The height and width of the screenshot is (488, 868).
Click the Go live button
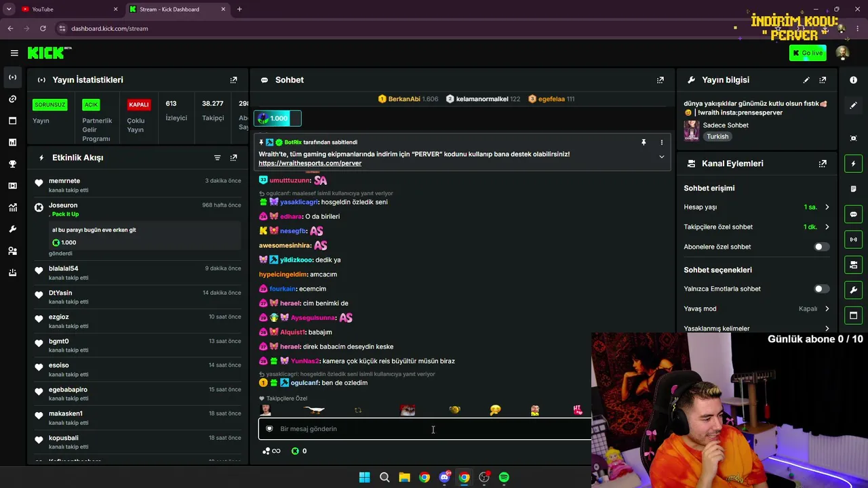tap(807, 53)
